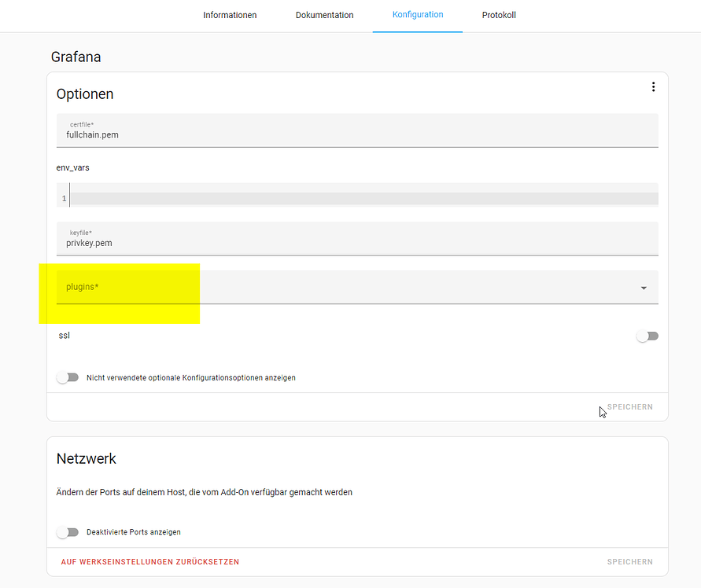Click the Netzwerk port description text

tap(205, 492)
